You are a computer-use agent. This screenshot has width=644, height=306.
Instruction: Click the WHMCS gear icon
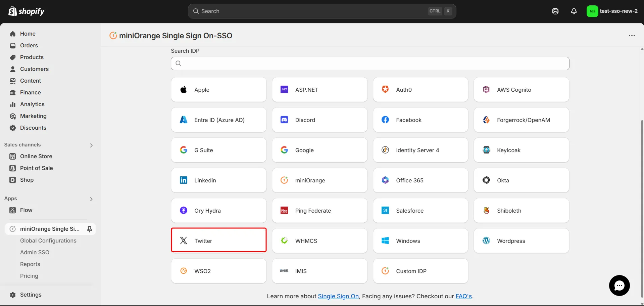[x=284, y=241]
